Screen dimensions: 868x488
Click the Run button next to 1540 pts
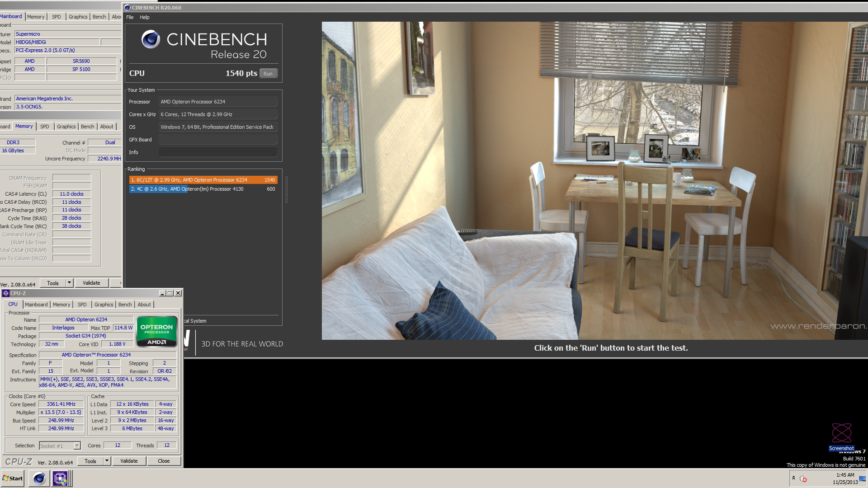[x=268, y=74]
